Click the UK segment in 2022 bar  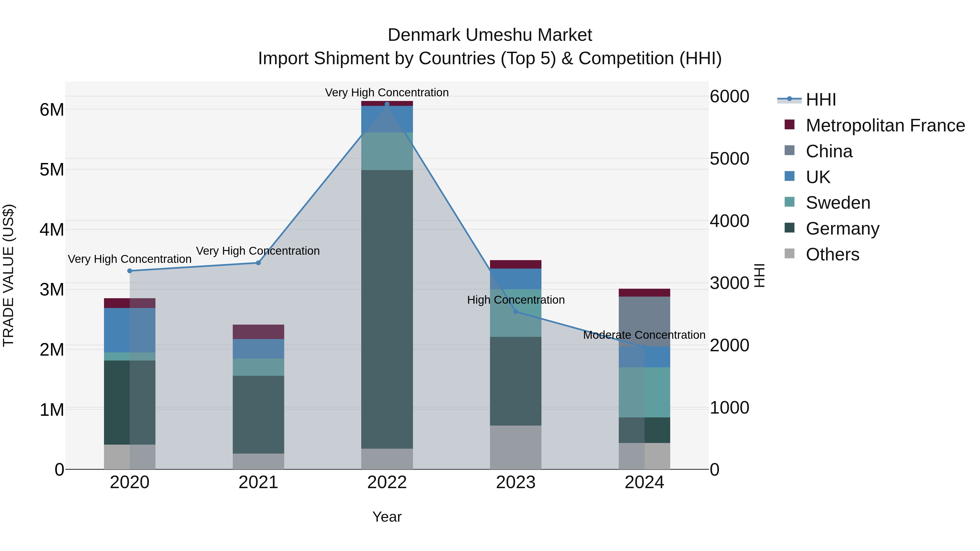387,119
